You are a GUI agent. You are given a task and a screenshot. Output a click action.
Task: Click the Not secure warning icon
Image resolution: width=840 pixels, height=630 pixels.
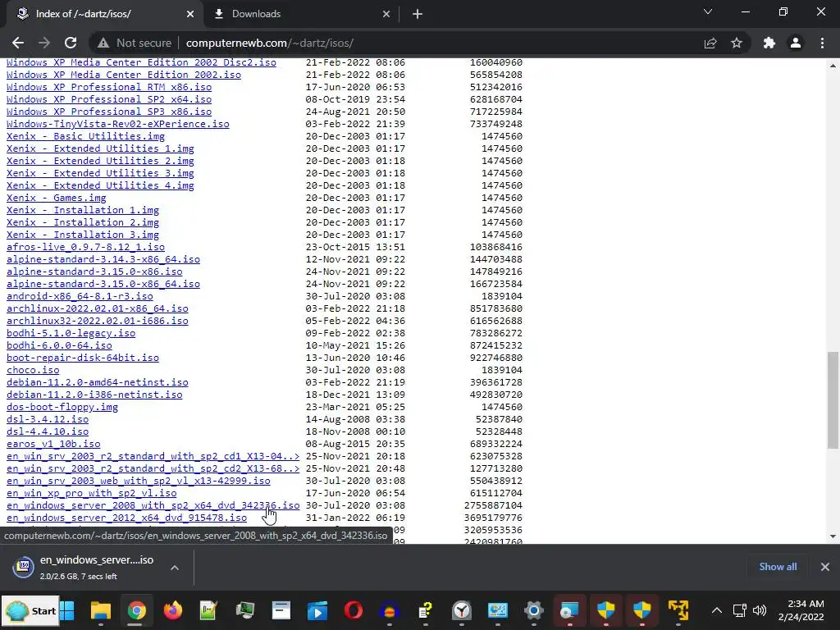coord(103,43)
